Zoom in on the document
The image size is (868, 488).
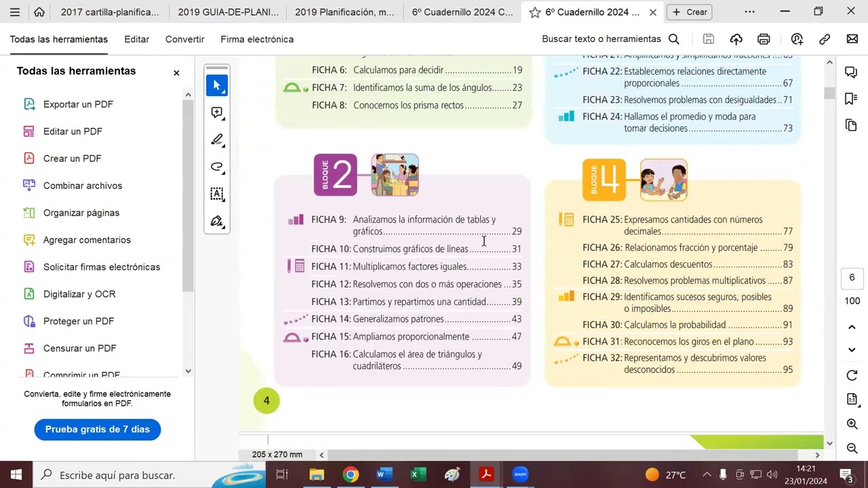point(851,424)
